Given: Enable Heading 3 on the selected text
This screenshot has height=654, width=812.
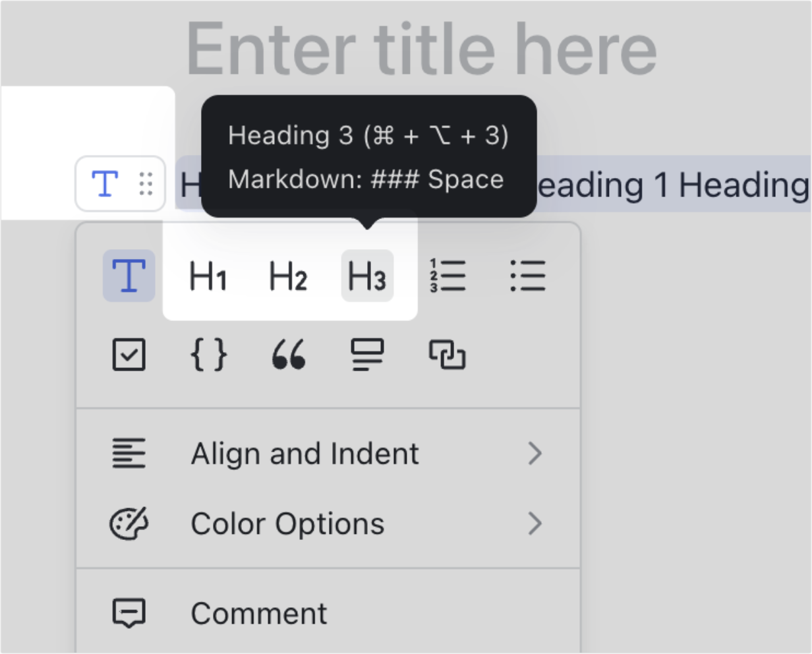Looking at the screenshot, I should coord(367,276).
